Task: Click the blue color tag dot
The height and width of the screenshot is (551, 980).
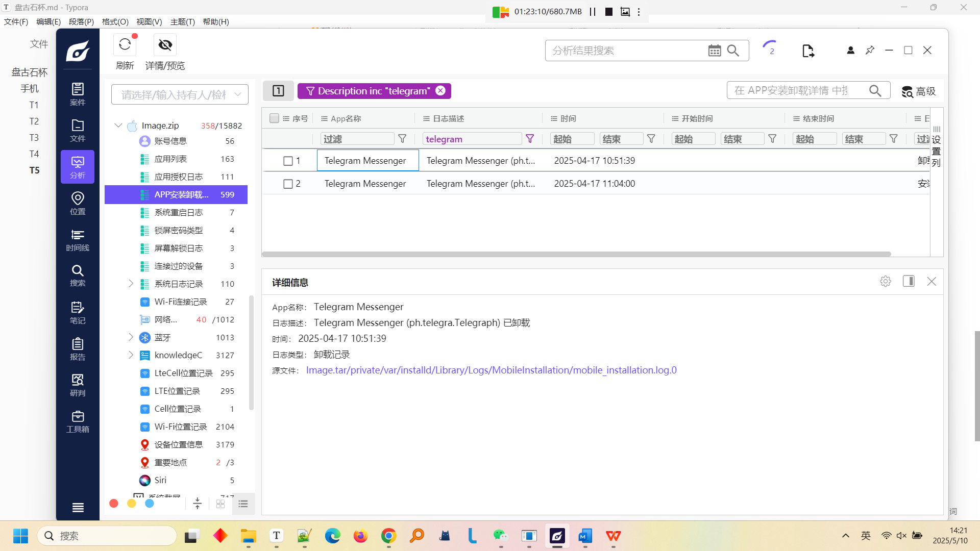Action: click(150, 504)
